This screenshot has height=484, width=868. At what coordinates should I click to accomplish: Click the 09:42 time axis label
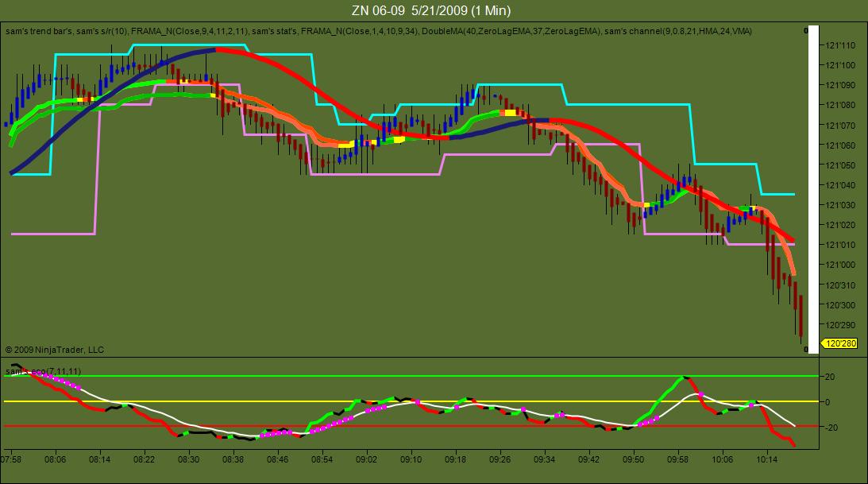tap(588, 459)
